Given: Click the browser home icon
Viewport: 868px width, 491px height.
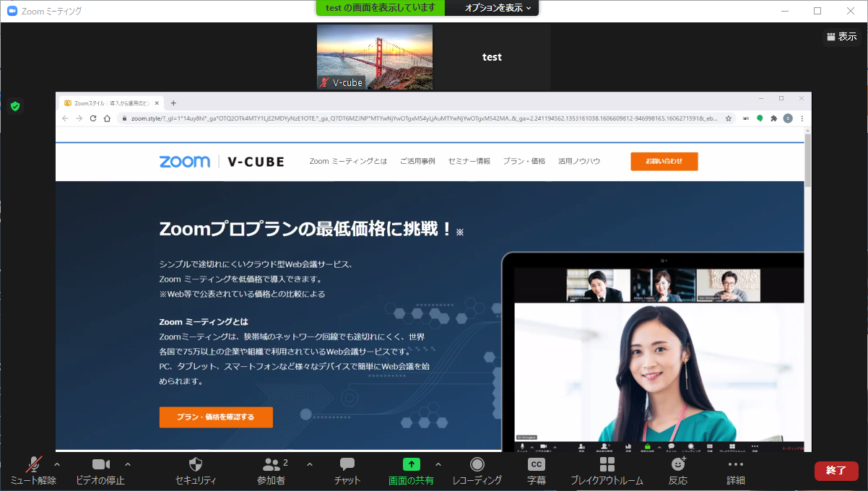Looking at the screenshot, I should pyautogui.click(x=107, y=118).
